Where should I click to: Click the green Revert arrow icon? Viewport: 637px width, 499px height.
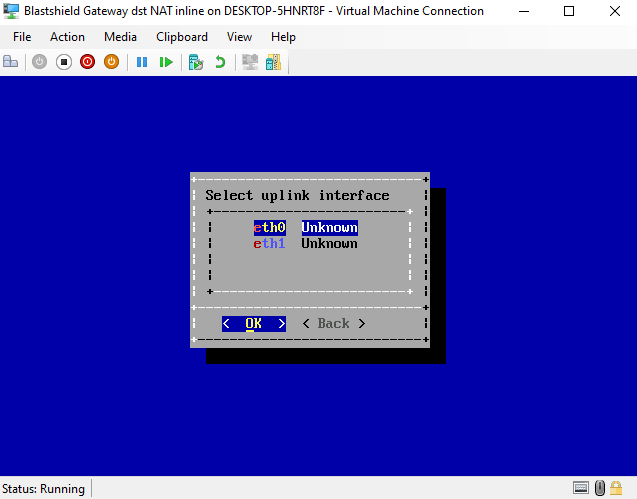220,62
